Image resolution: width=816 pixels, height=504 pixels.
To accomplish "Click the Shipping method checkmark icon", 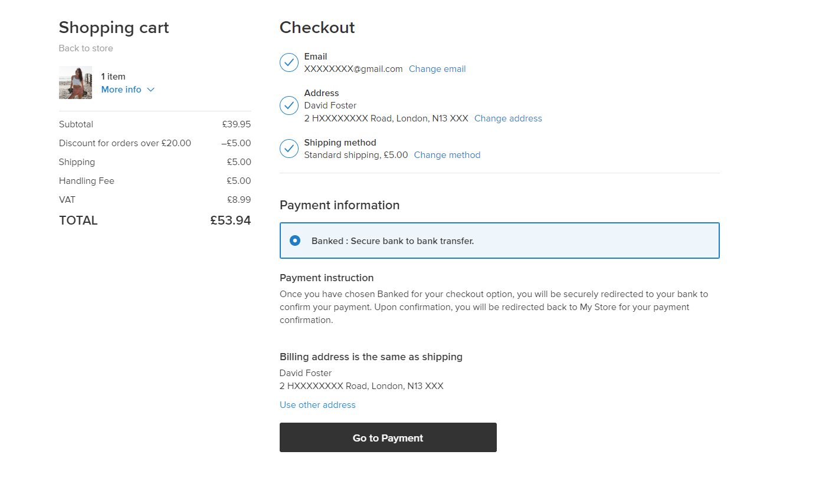I will click(x=289, y=149).
